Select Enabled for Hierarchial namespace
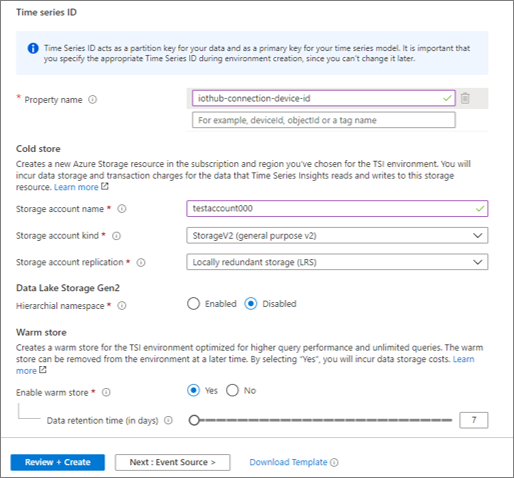514x478 pixels. click(x=193, y=304)
